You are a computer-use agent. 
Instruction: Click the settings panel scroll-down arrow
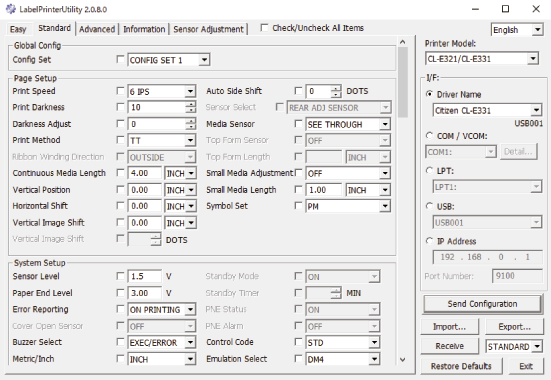[x=403, y=360]
